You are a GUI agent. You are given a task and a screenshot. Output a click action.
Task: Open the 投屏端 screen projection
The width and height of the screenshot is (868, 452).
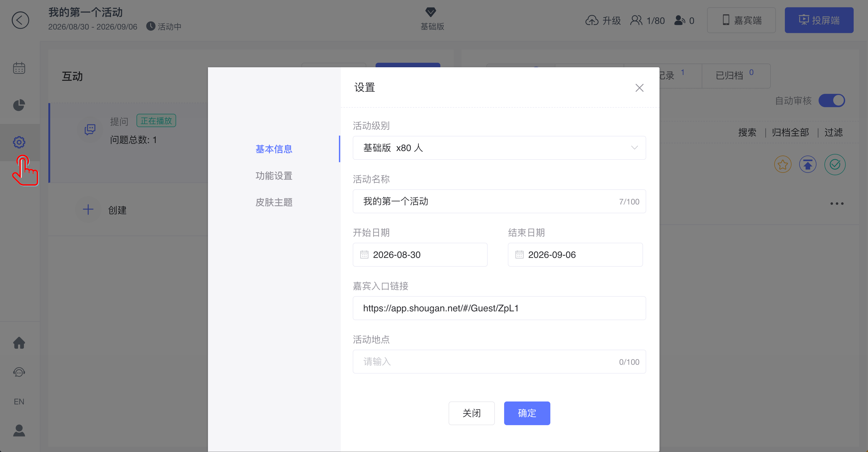[819, 20]
